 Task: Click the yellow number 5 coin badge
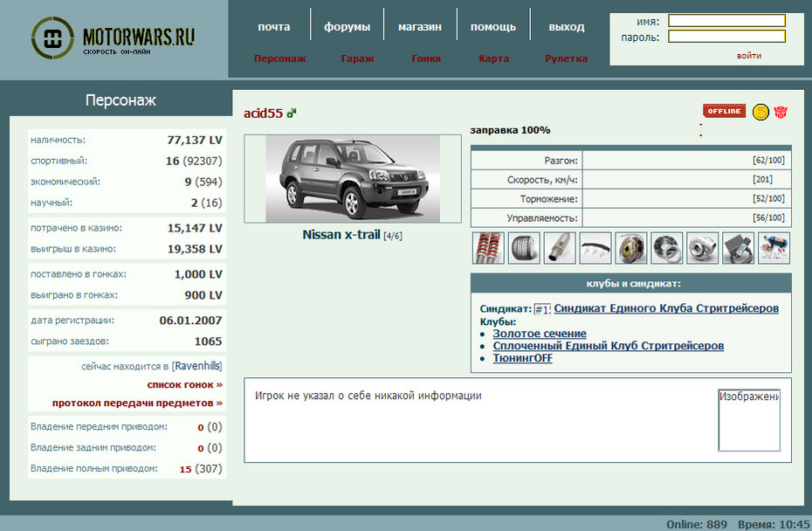coord(760,112)
